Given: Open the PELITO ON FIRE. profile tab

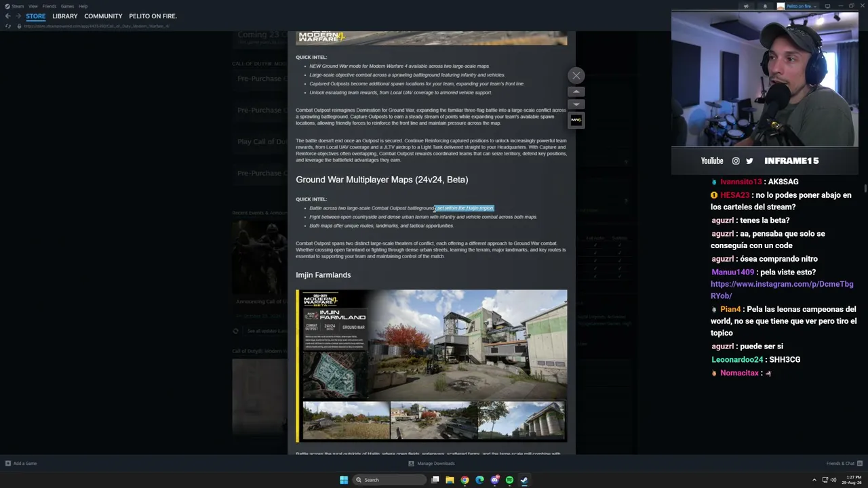Looking at the screenshot, I should pyautogui.click(x=153, y=16).
